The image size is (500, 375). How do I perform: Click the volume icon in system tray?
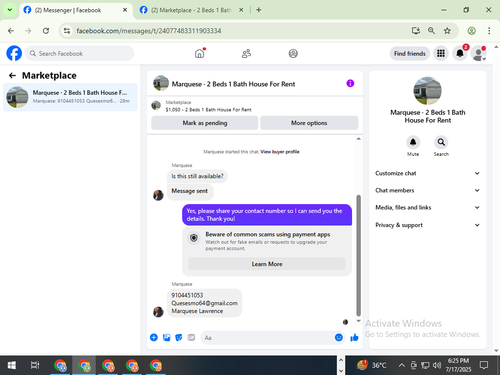pos(437,366)
